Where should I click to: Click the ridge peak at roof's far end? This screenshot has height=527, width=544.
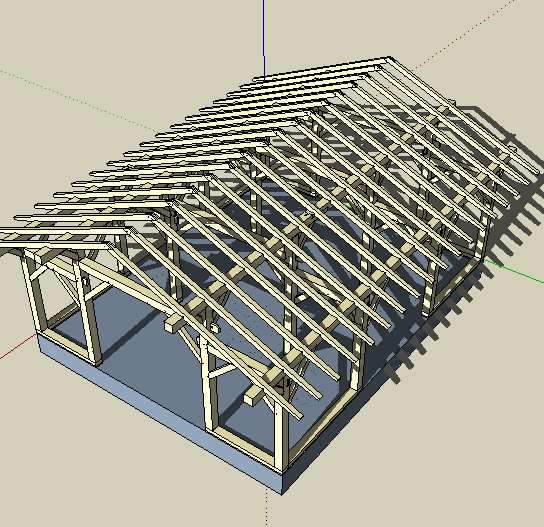388,59
